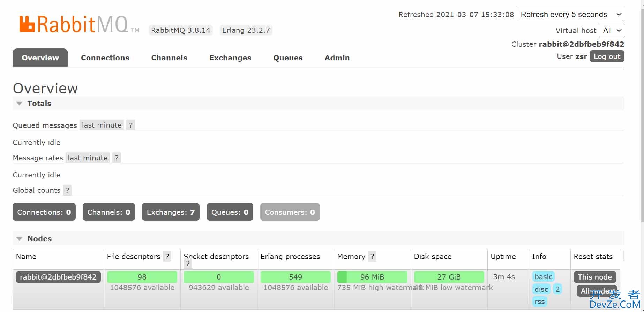Click the 3m 4s uptime value

pos(504,277)
